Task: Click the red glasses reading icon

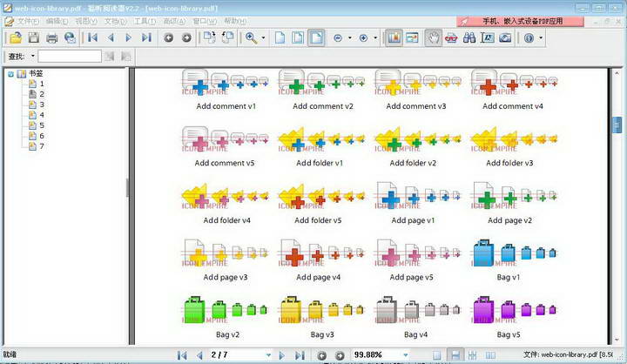Action: click(451, 38)
